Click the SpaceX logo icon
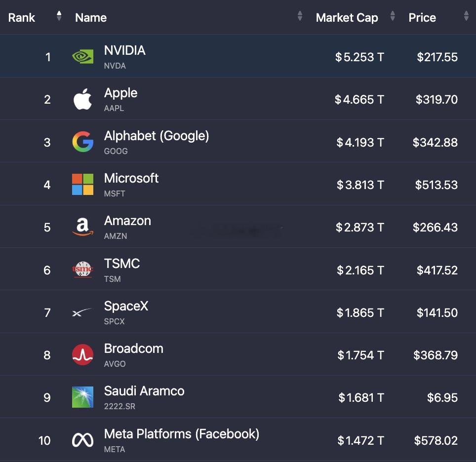This screenshot has width=476, height=462. 82,312
